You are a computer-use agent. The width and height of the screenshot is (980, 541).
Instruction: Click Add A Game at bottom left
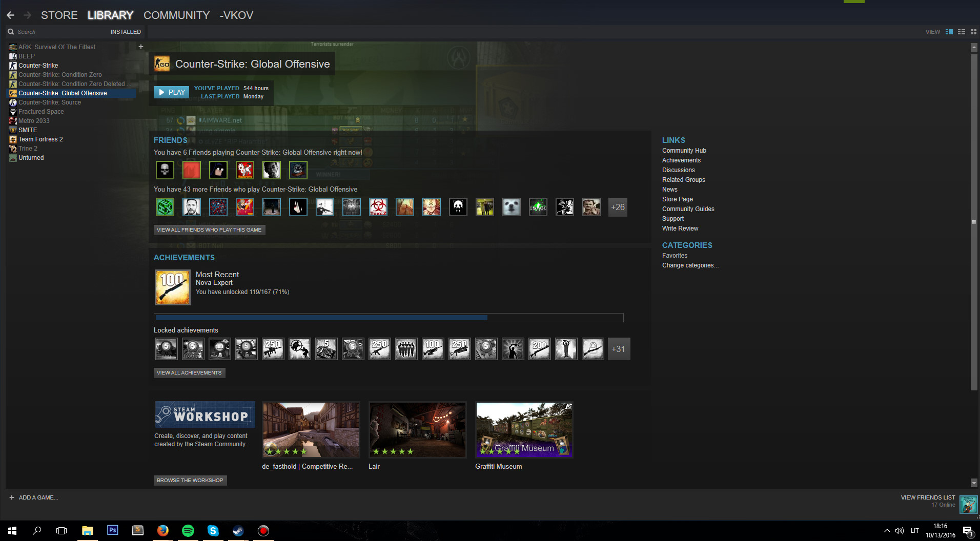pos(34,497)
